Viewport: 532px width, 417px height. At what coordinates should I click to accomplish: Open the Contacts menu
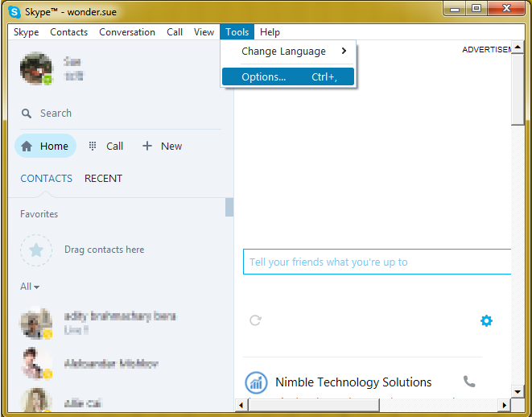coord(69,32)
